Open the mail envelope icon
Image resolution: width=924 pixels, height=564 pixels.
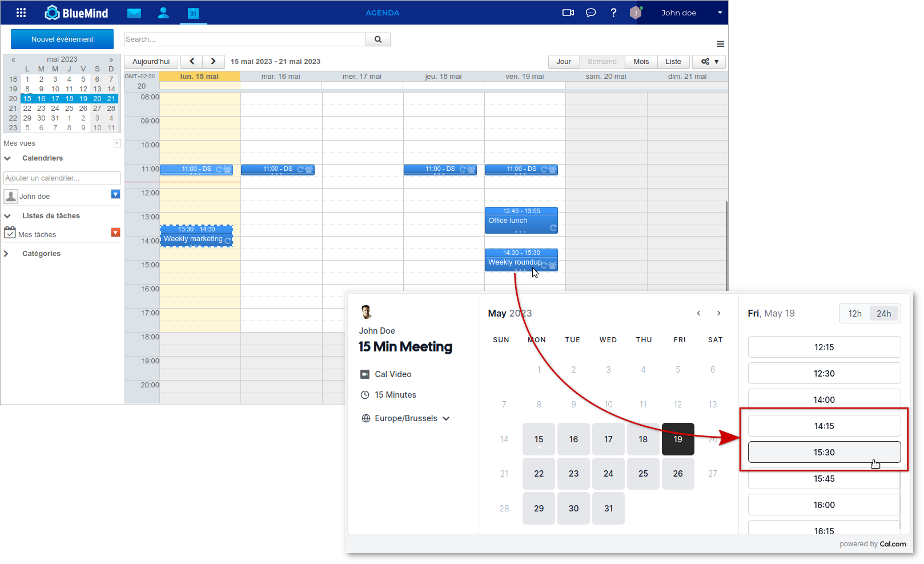click(x=134, y=13)
